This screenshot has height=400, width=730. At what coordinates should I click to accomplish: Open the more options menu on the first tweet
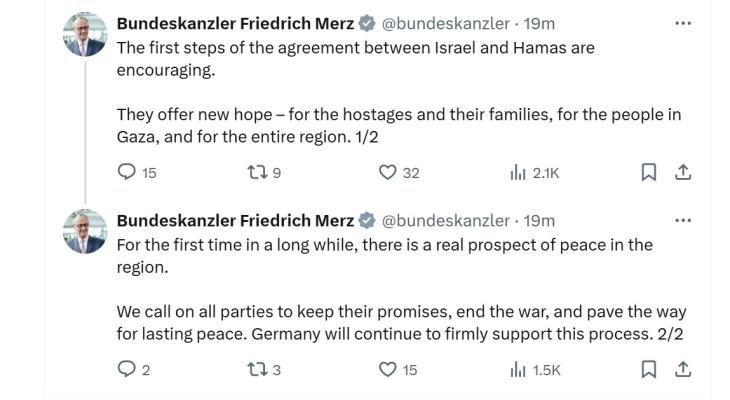click(683, 22)
